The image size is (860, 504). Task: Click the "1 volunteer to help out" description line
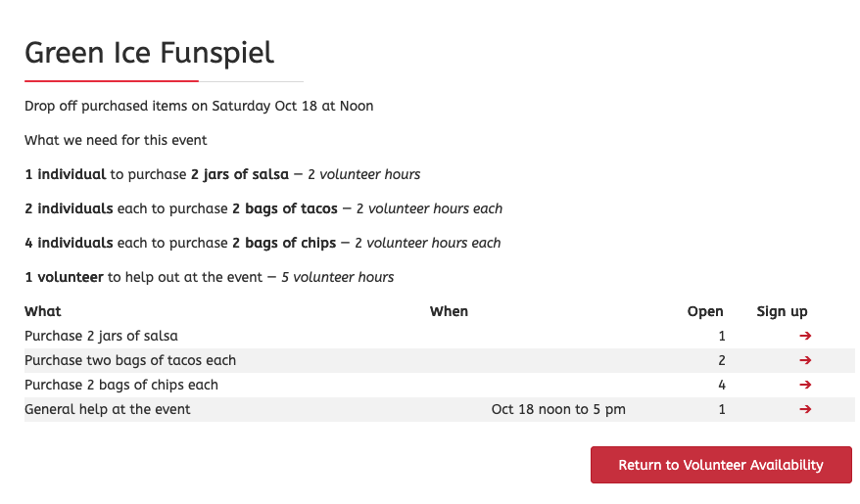click(209, 277)
